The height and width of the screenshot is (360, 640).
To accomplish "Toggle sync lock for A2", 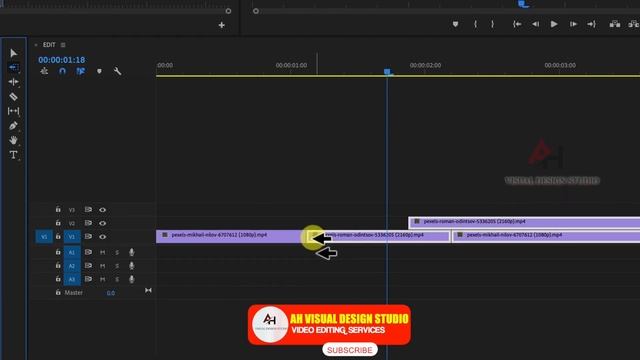I will [88, 266].
